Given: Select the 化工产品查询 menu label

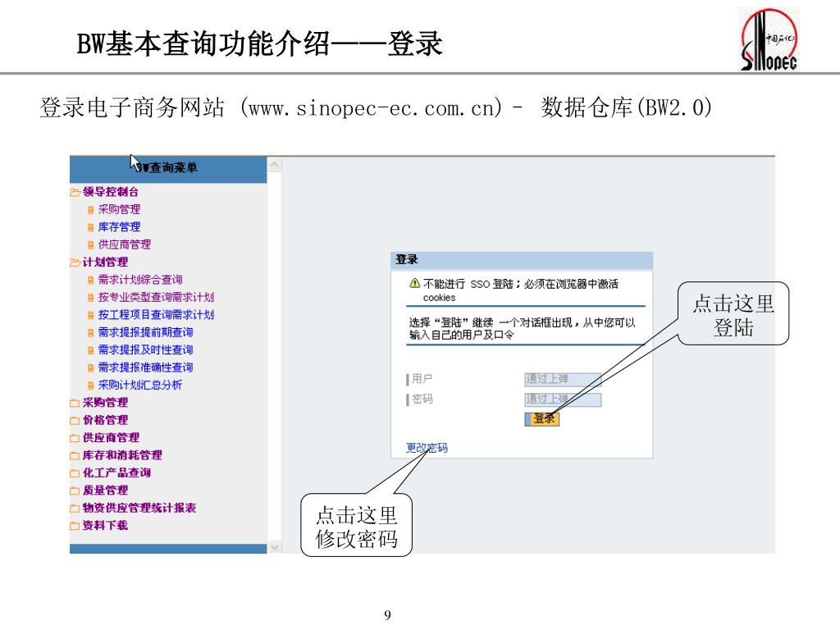Looking at the screenshot, I should pyautogui.click(x=116, y=472).
